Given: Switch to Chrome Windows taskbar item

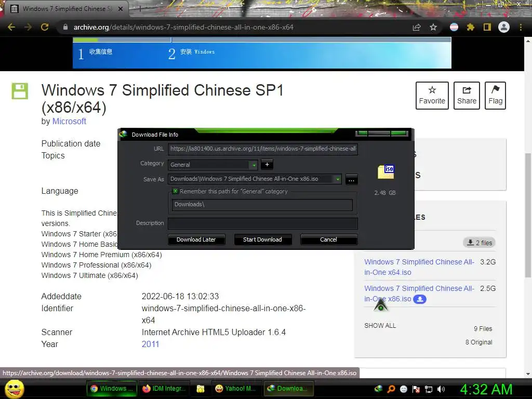Looking at the screenshot, I should pos(112,389).
